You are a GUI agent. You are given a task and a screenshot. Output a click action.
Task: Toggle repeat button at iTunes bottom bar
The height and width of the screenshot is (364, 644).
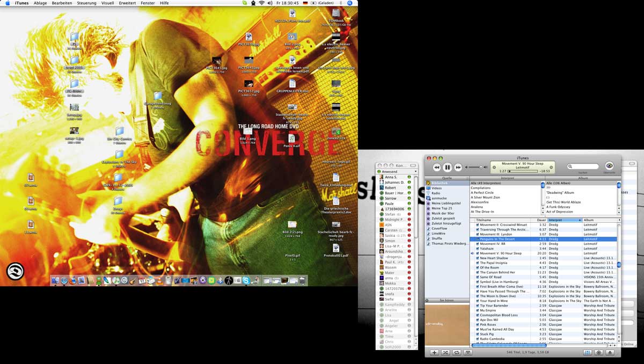tap(457, 352)
